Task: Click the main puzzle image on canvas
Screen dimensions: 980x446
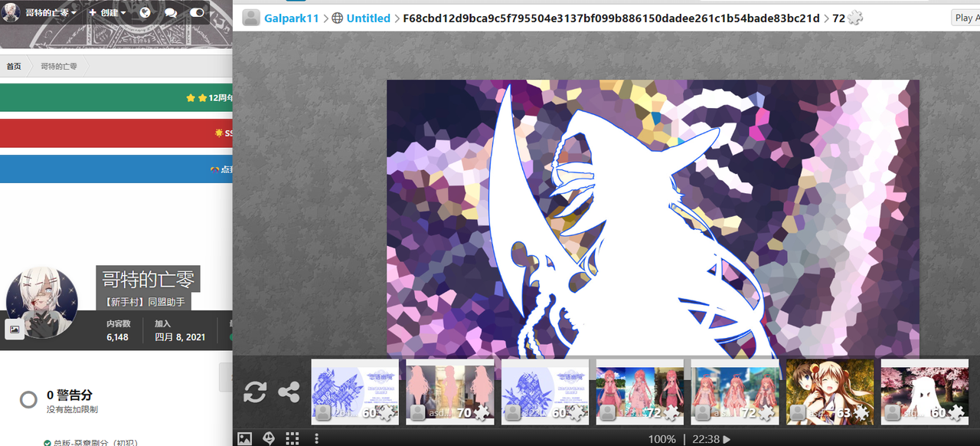Action: [653, 218]
